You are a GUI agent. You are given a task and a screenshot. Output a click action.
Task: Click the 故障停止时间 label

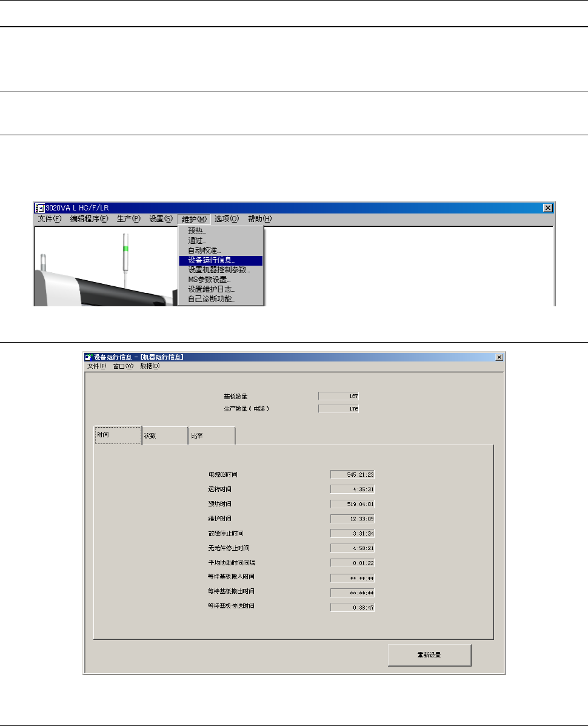coord(226,534)
